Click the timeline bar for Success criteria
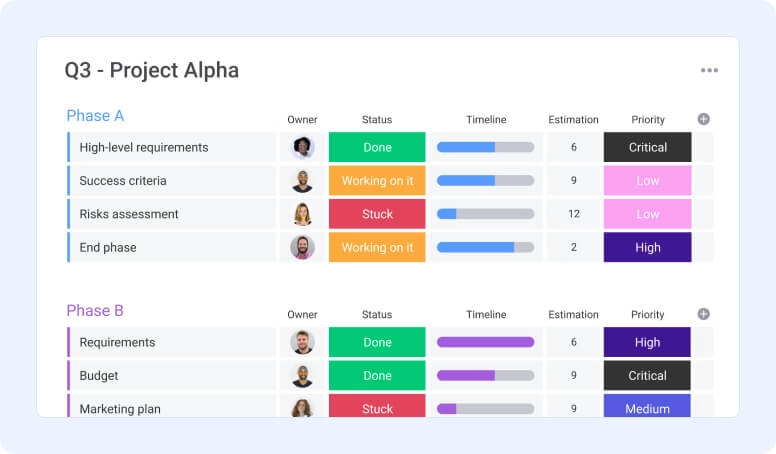The width and height of the screenshot is (776, 454). click(485, 181)
